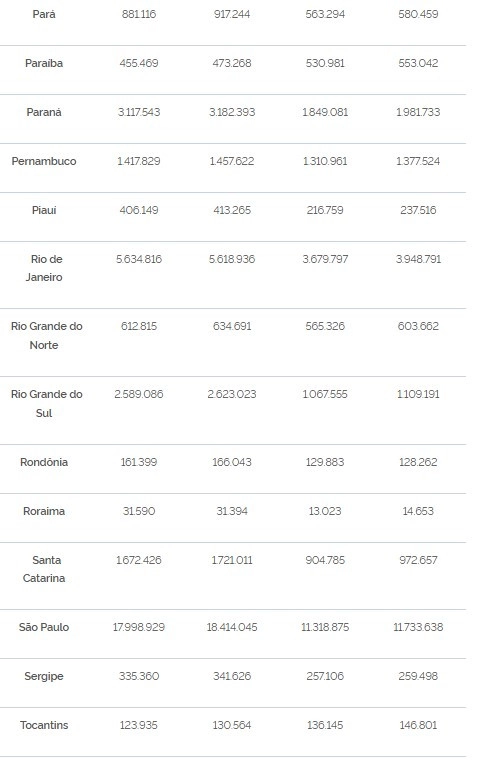Viewport: 483px width, 760px height.
Task: Select the Rondônia row label
Action: click(44, 462)
